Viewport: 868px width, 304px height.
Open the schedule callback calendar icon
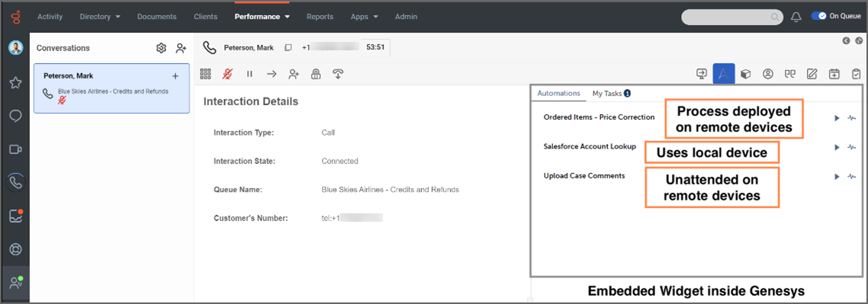pyautogui.click(x=834, y=73)
